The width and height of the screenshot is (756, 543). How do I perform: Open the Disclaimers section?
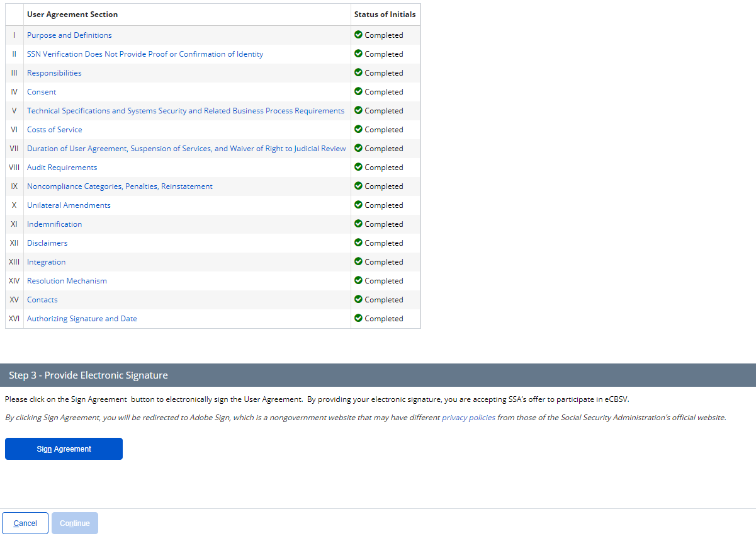pyautogui.click(x=47, y=243)
